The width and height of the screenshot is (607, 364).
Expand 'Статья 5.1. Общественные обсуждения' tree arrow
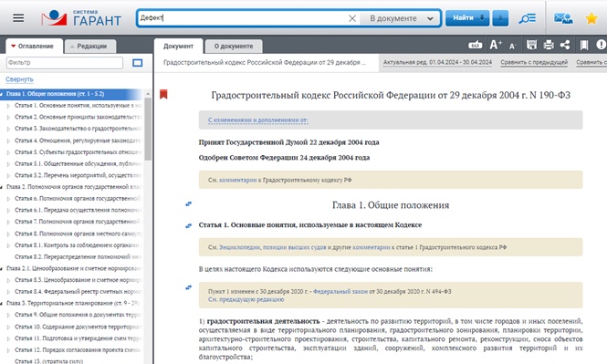coord(8,164)
